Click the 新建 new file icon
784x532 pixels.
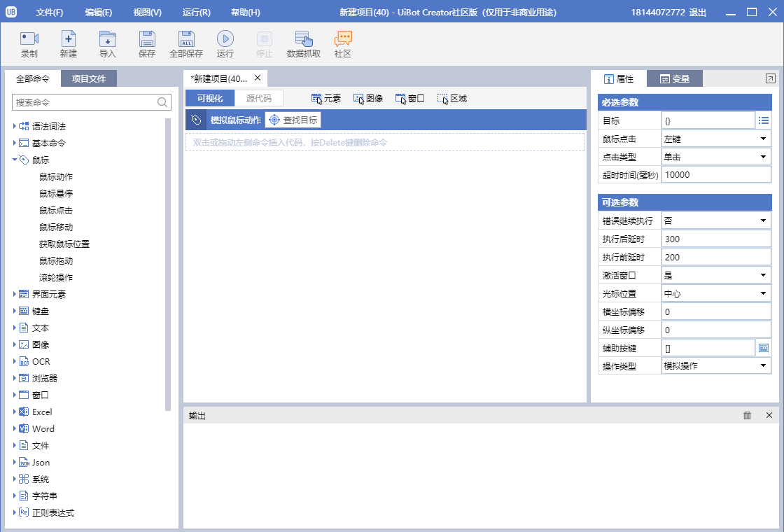[x=69, y=38]
